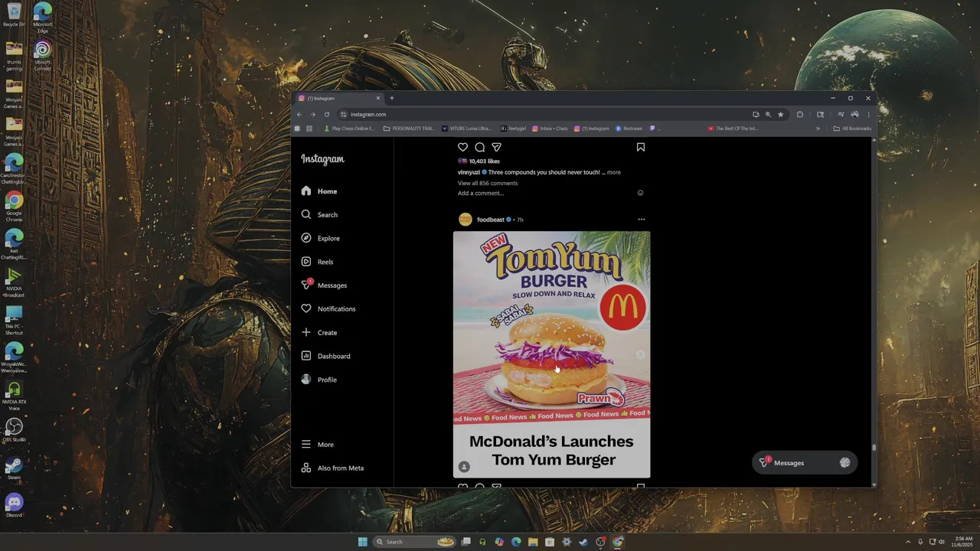Open Steam from the taskbar

pyautogui.click(x=583, y=542)
